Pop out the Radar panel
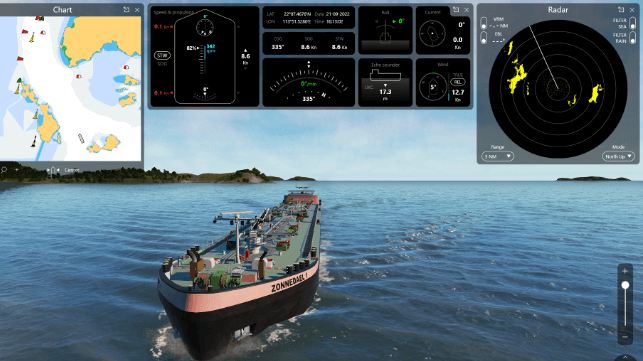643x361 pixels. [621, 9]
